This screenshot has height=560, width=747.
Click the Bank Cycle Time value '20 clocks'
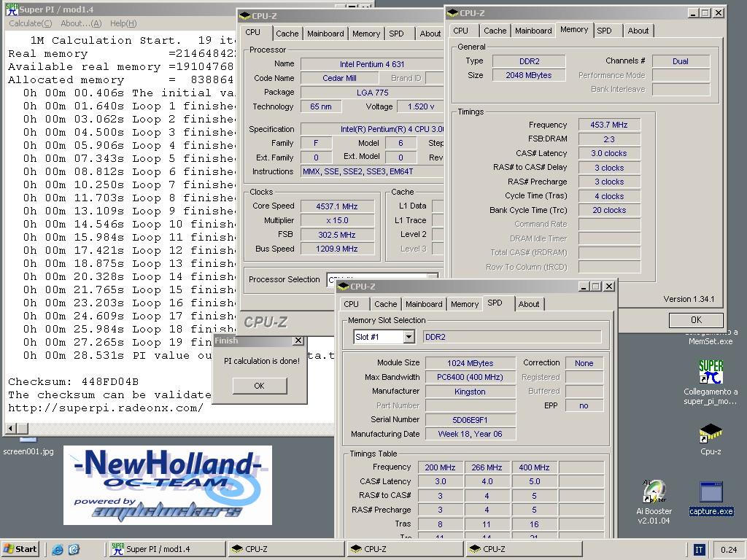coord(609,210)
